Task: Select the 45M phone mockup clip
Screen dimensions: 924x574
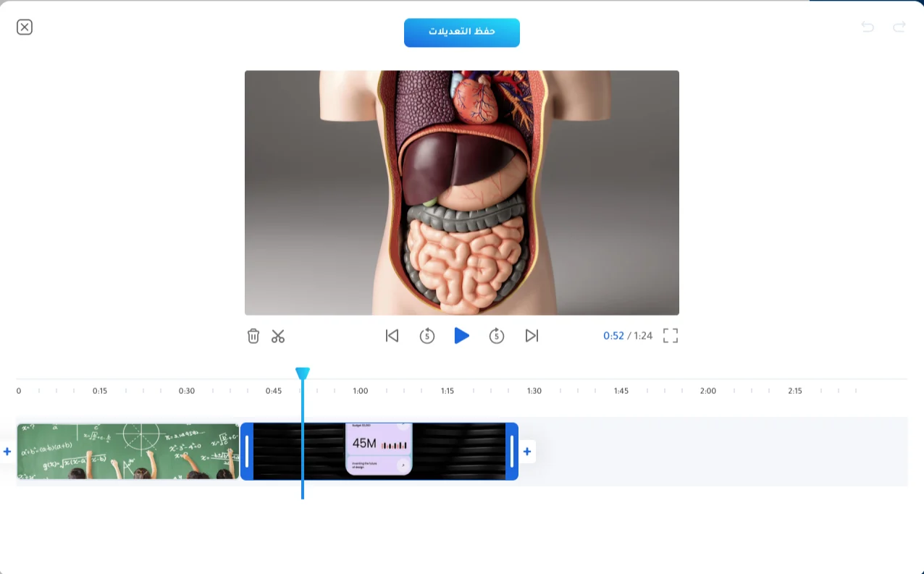Action: click(x=379, y=452)
